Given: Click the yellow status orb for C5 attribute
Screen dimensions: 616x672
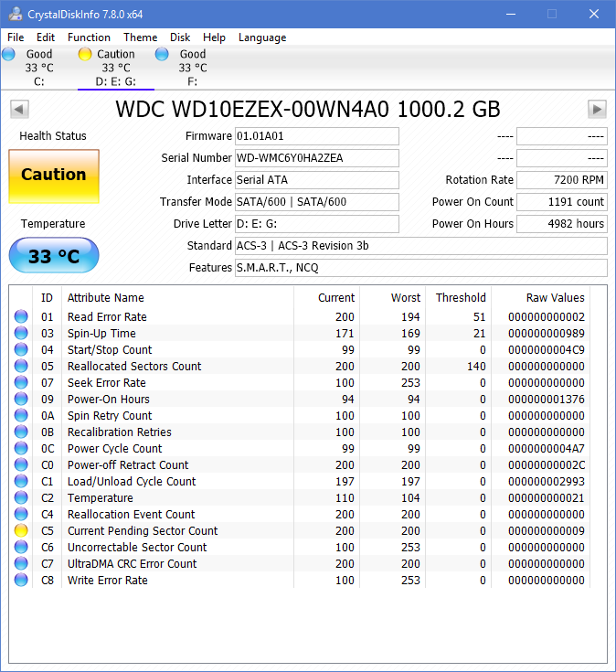Looking at the screenshot, I should click(21, 531).
